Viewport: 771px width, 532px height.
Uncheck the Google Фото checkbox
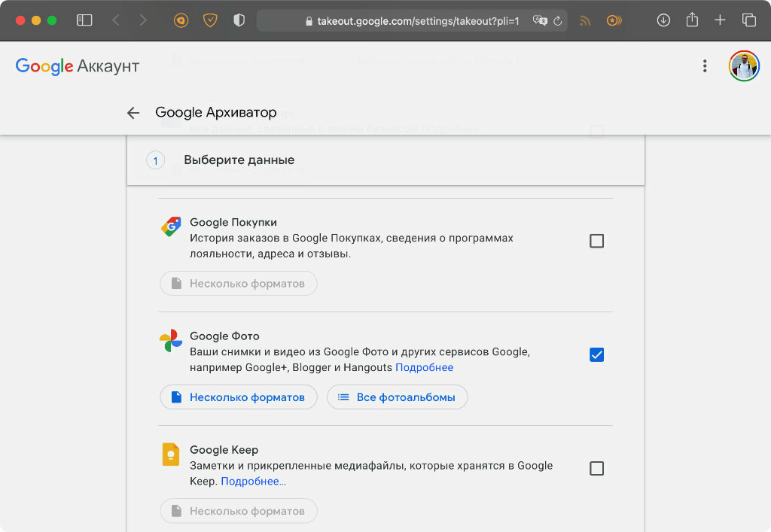(596, 354)
